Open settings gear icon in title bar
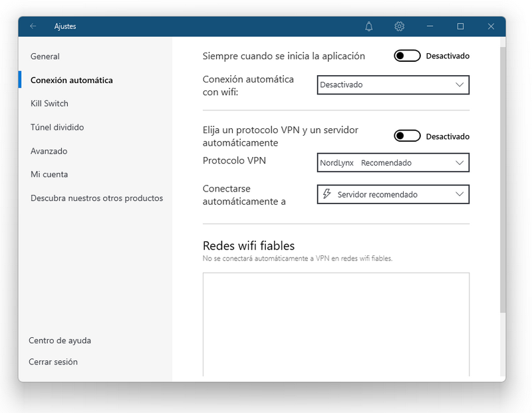Image resolution: width=532 pixels, height=413 pixels. 400,26
